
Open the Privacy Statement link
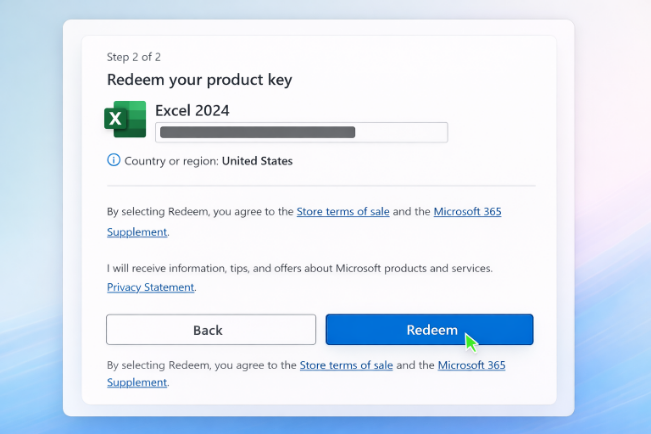coord(150,287)
